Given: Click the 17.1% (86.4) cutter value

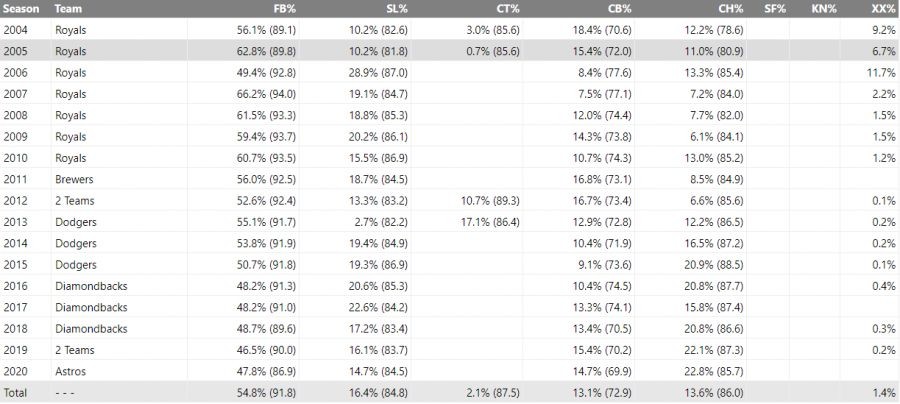Looking at the screenshot, I should point(485,222).
